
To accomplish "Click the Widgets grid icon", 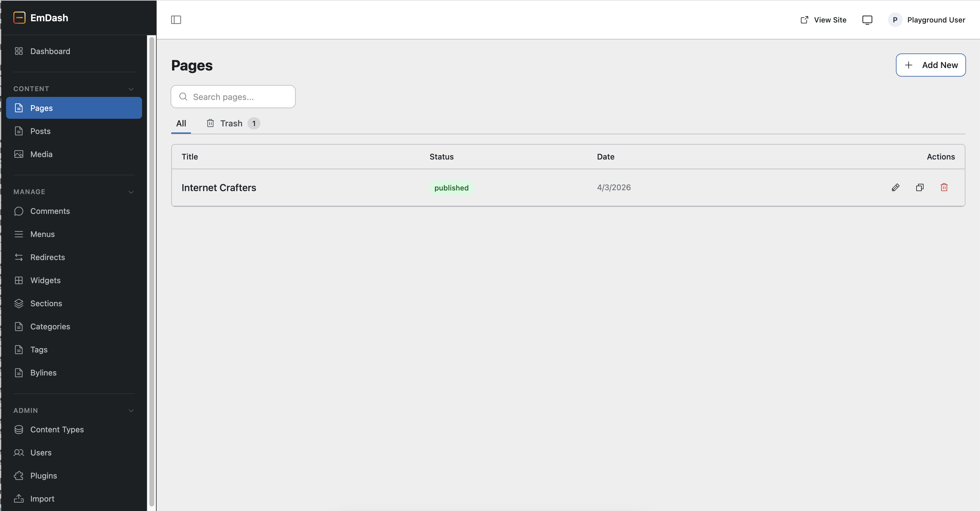I will 19,280.
